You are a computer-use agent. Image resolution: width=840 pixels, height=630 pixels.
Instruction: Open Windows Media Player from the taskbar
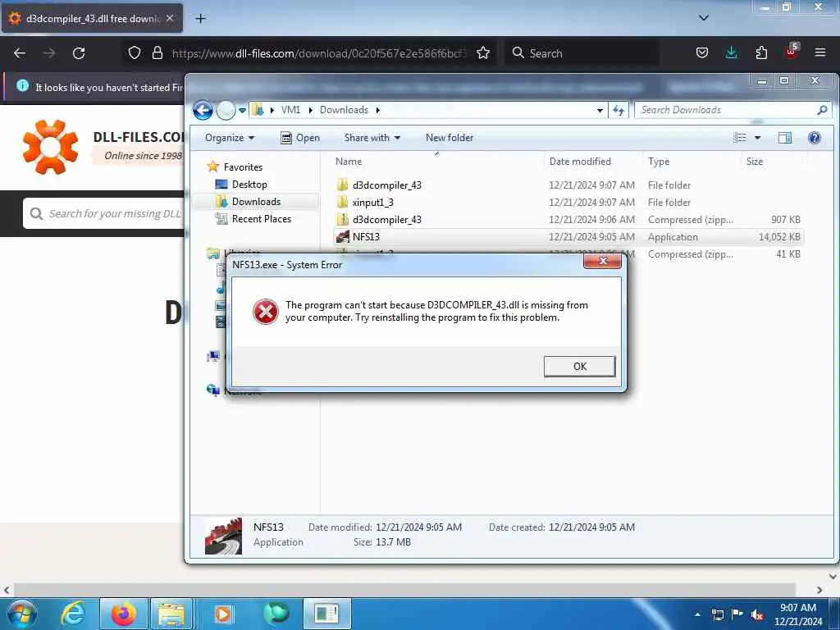click(x=223, y=614)
